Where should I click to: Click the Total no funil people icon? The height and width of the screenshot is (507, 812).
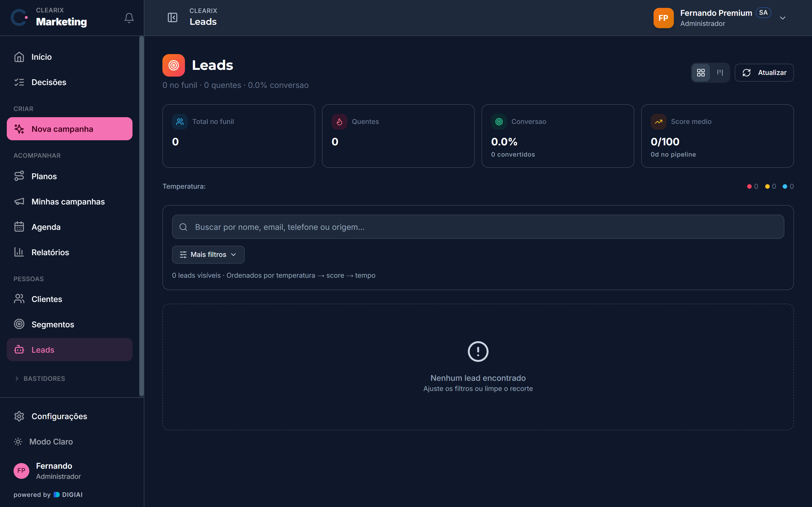[x=180, y=122]
